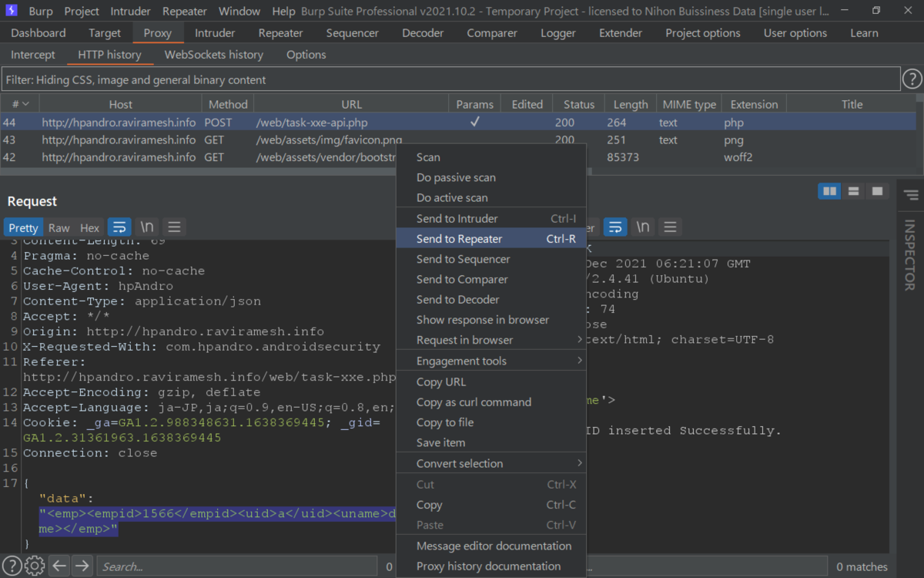Toggle line wrap in Request panel

click(119, 227)
